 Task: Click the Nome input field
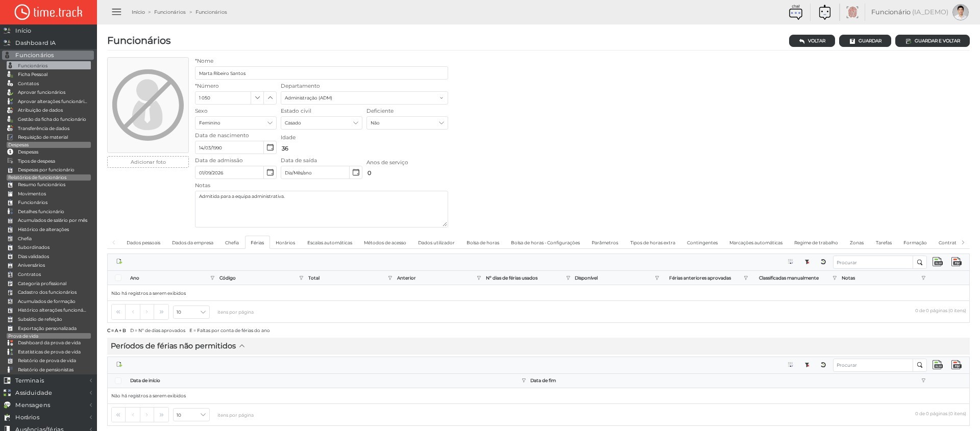click(x=322, y=73)
